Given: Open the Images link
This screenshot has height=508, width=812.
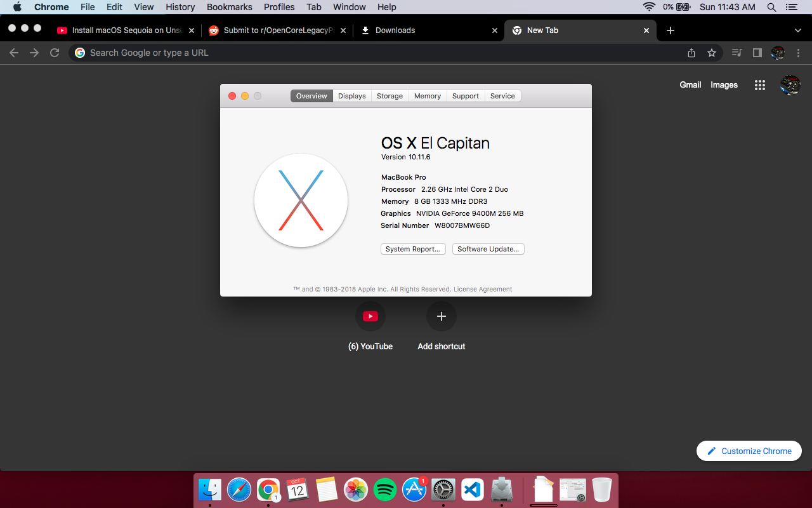Looking at the screenshot, I should click(724, 84).
